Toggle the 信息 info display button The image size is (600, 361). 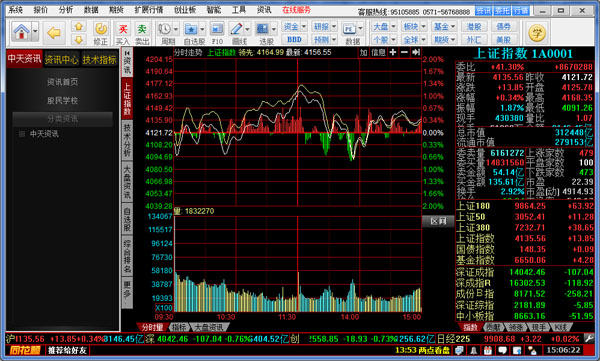pos(378,52)
